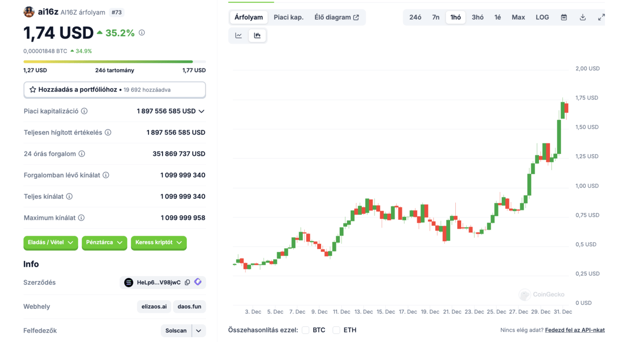Tick the BTC comparison checkbox
Screen dimensions: 644x342
tap(306, 330)
